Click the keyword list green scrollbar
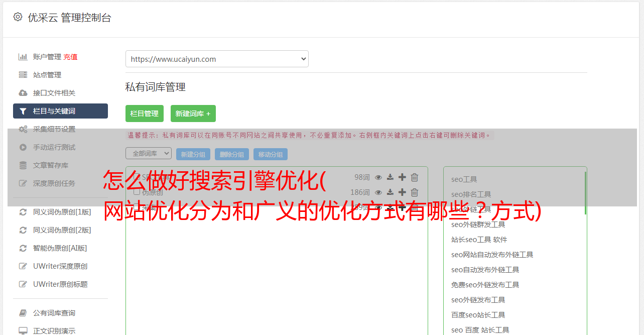The image size is (644, 335). click(x=585, y=193)
